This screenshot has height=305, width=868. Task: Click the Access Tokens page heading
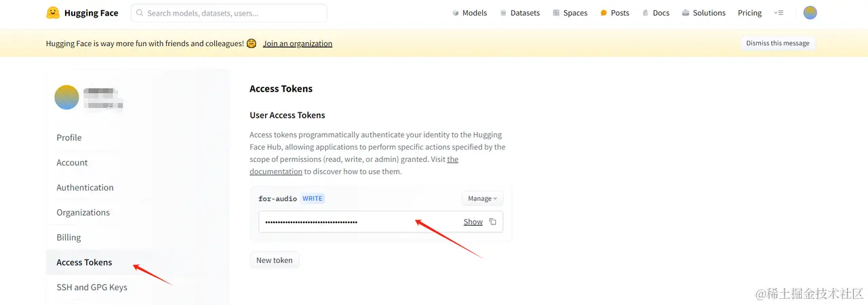pyautogui.click(x=281, y=89)
